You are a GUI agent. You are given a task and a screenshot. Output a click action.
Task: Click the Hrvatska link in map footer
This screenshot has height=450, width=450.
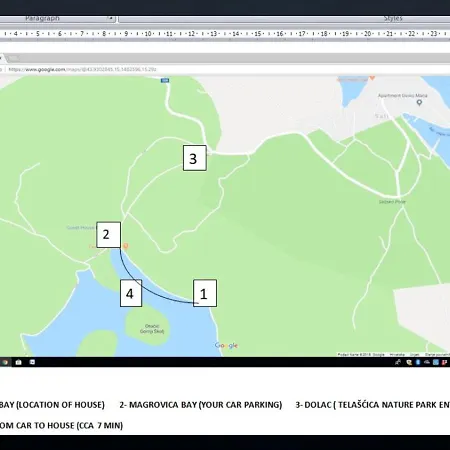tap(397, 354)
